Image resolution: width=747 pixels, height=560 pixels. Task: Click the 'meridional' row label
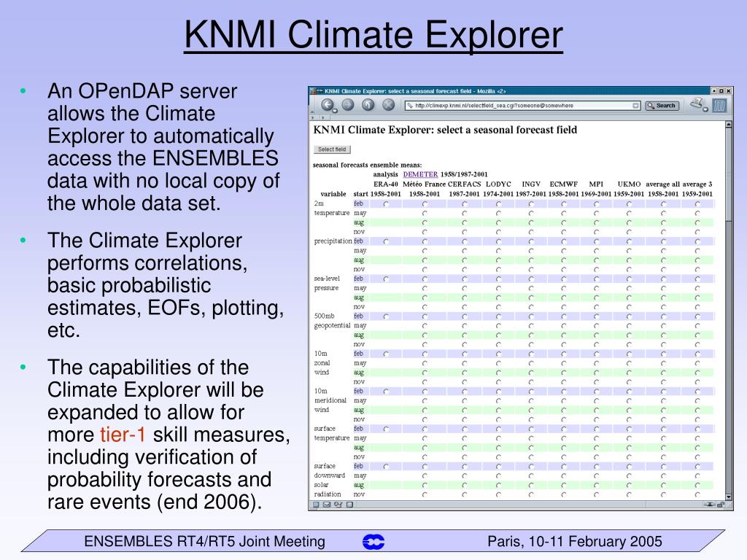330,400
